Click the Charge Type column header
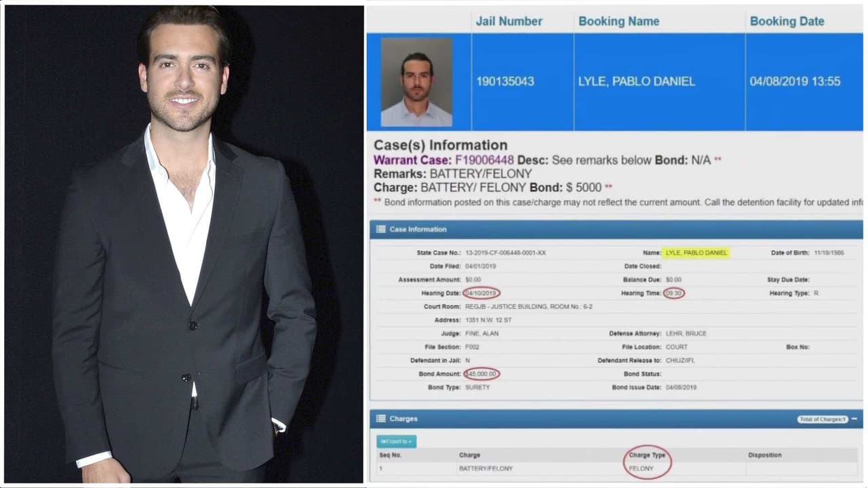This screenshot has height=488, width=868. coord(648,455)
